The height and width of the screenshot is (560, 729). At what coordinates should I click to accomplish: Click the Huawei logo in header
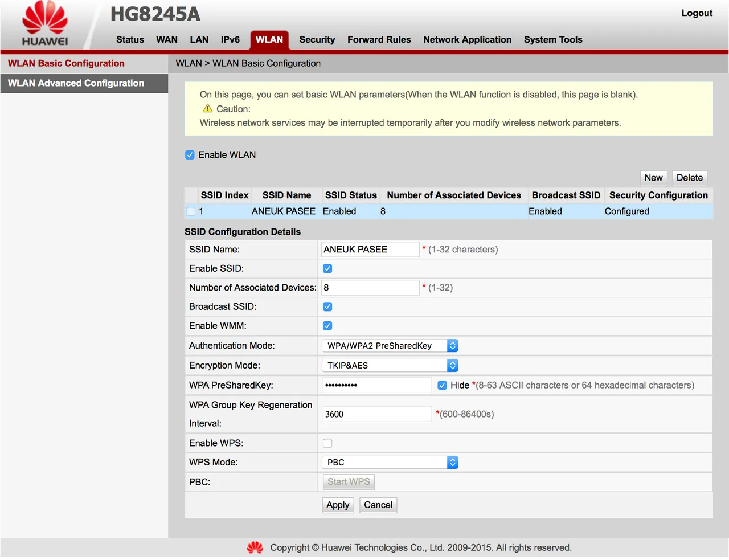[x=45, y=23]
